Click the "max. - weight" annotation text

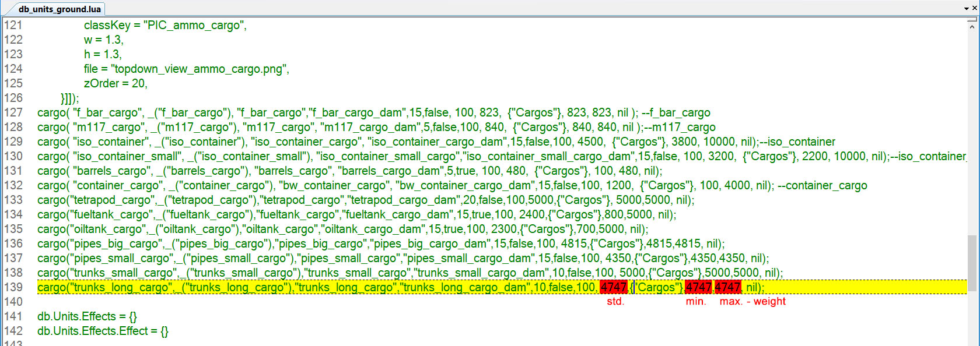tap(752, 301)
